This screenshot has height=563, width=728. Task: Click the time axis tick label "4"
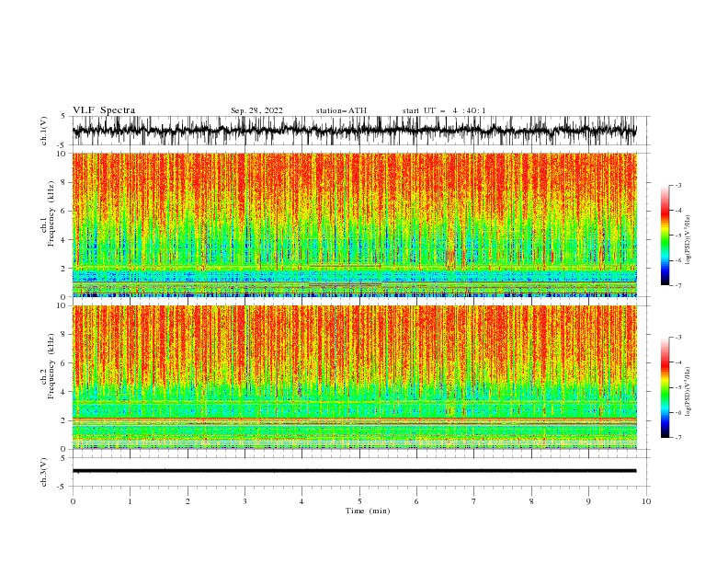tap(301, 501)
